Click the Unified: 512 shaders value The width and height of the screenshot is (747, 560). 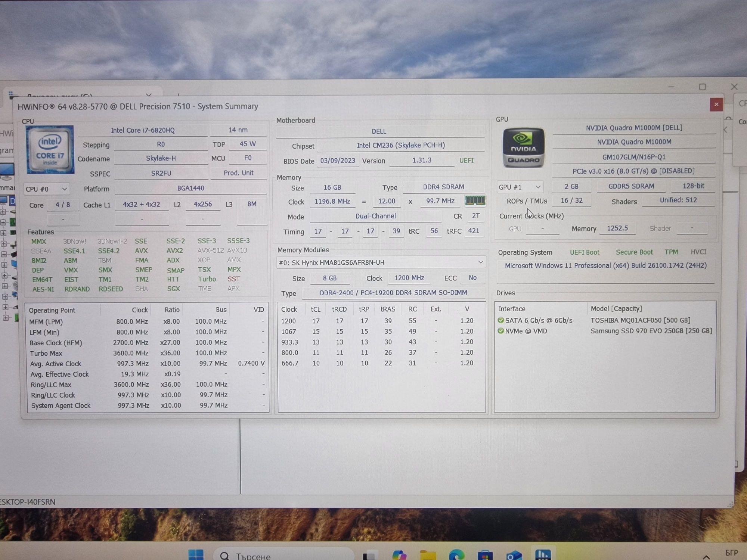point(678,200)
